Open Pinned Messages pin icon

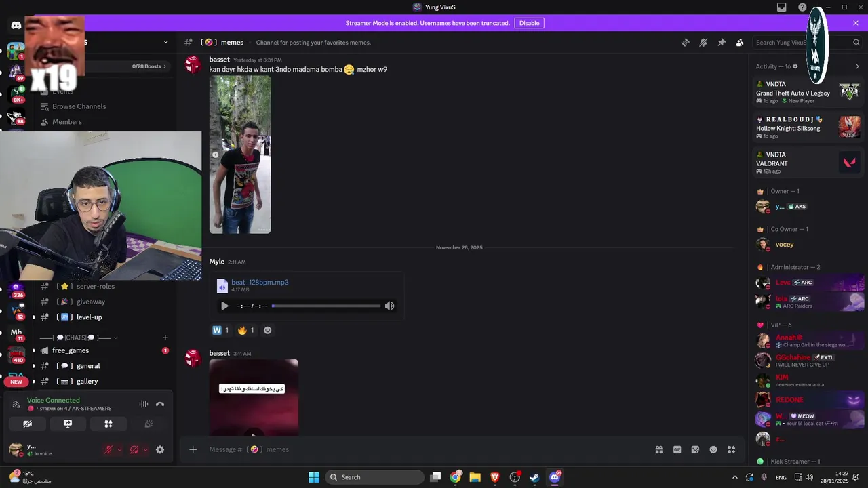pyautogui.click(x=722, y=42)
